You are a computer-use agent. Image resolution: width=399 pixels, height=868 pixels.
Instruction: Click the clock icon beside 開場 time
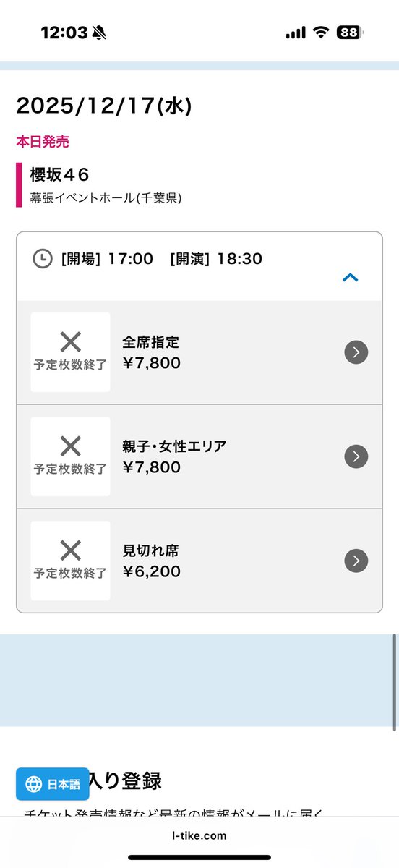(43, 258)
